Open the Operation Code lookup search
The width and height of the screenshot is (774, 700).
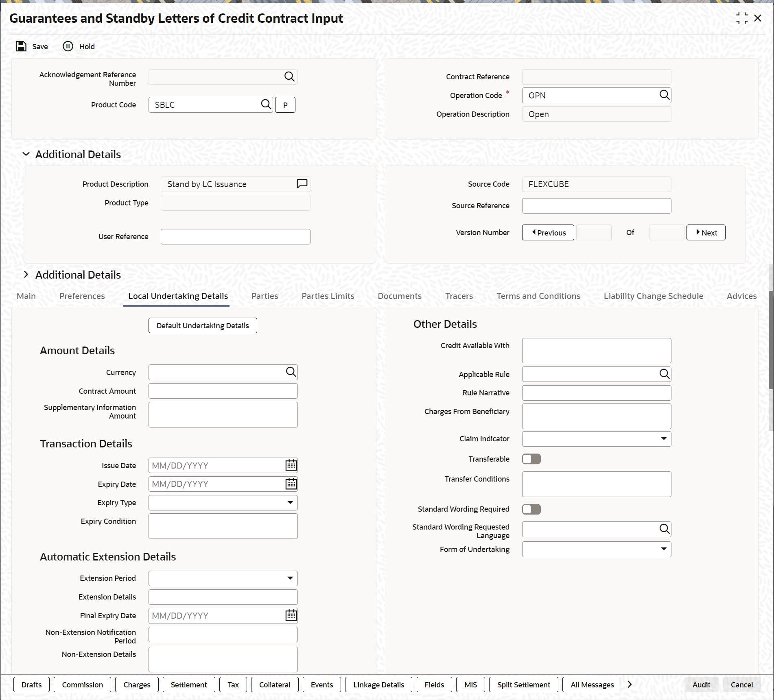click(x=664, y=95)
